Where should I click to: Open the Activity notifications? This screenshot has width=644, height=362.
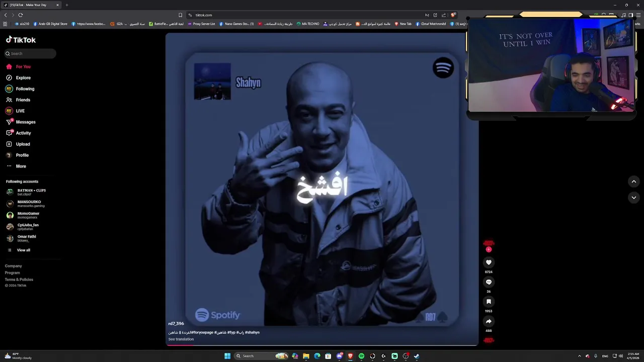click(x=18, y=133)
